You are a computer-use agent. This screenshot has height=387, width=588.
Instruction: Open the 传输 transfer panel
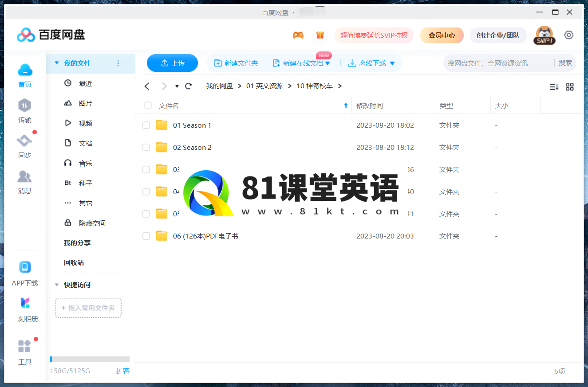[x=25, y=106]
